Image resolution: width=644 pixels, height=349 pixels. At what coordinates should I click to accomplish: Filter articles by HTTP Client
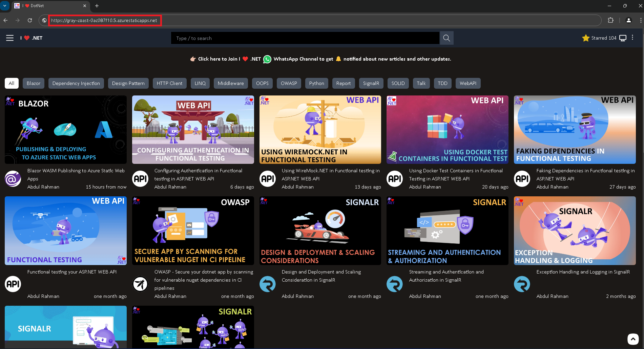[169, 83]
